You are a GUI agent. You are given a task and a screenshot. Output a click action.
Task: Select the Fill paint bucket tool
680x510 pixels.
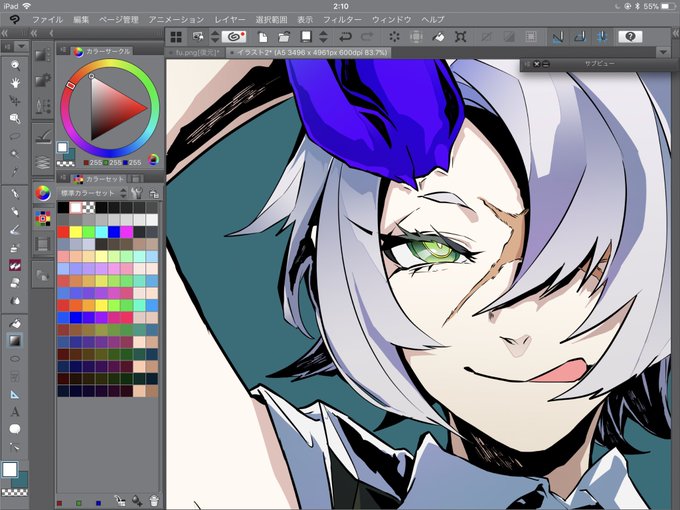(15, 323)
